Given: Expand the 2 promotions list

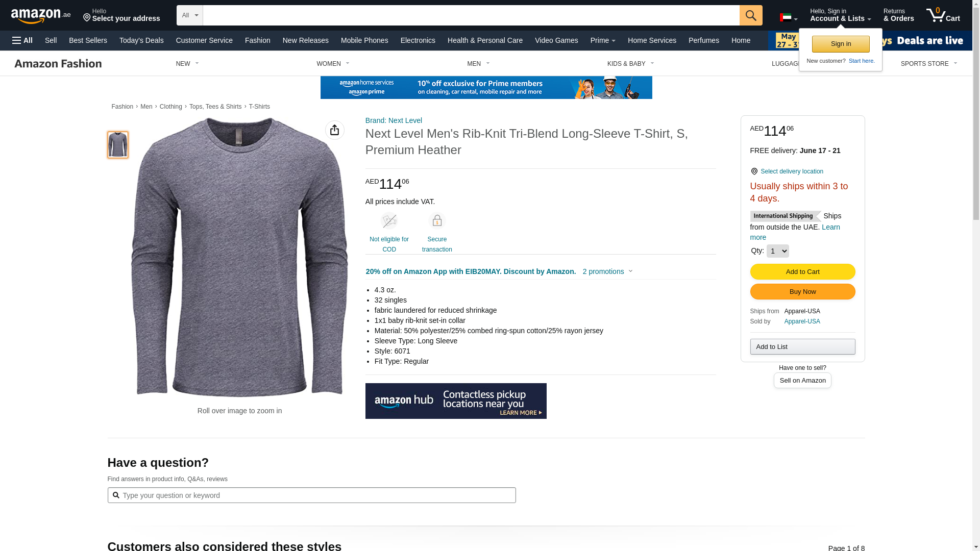Looking at the screenshot, I should point(607,271).
